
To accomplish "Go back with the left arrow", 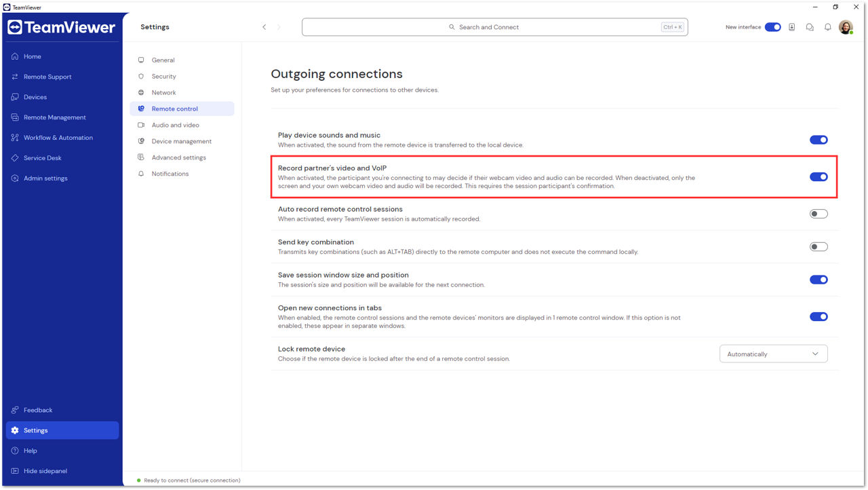I will [x=264, y=27].
